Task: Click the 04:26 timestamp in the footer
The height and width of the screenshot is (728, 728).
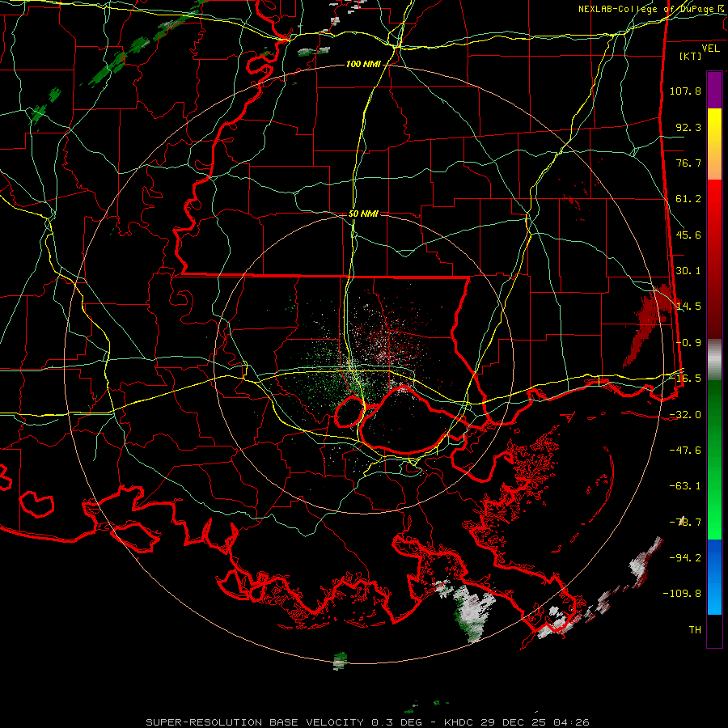Action: pyautogui.click(x=572, y=722)
